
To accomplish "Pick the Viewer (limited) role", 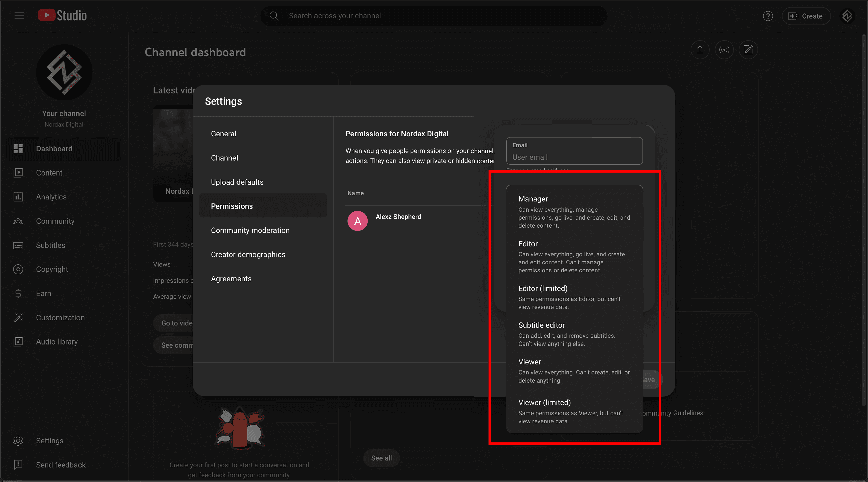I will click(x=544, y=402).
